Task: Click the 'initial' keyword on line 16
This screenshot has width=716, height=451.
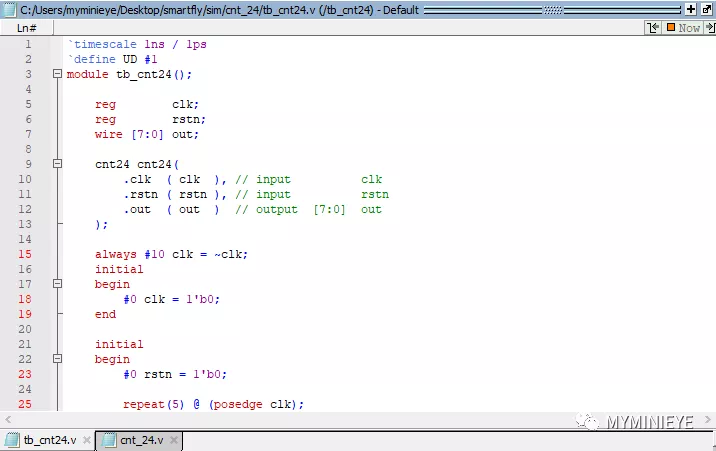Action: (x=119, y=269)
